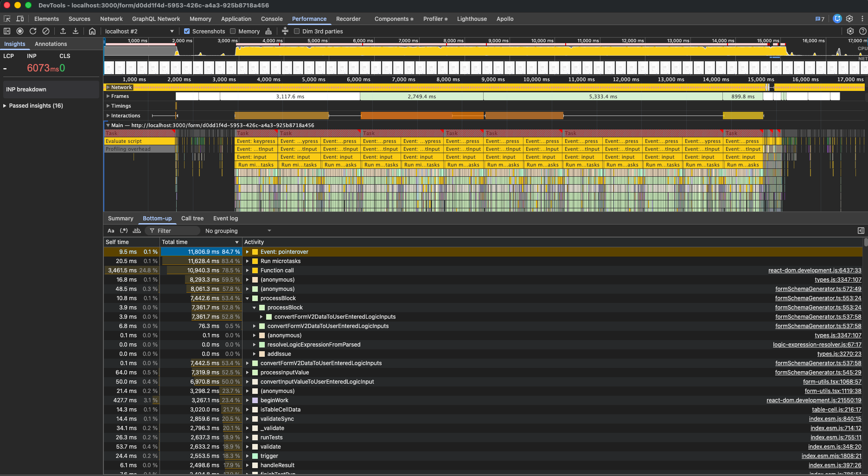This screenshot has width=868, height=476.
Task: Click the upload trace icon
Action: [x=63, y=31]
